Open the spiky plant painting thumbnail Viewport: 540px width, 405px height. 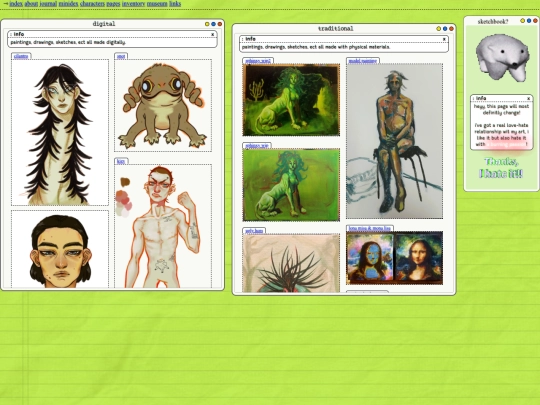click(291, 263)
